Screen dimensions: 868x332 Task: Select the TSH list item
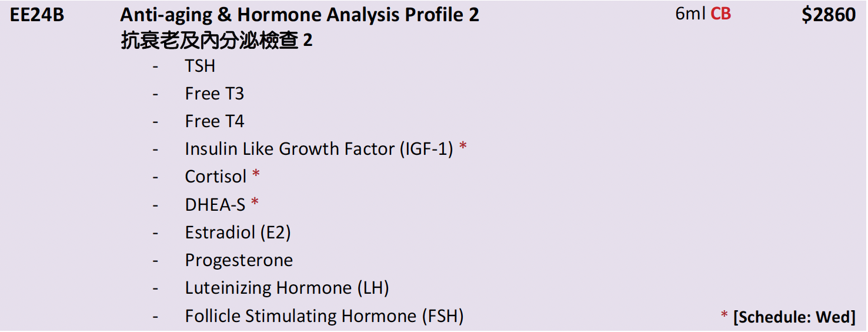click(x=200, y=67)
